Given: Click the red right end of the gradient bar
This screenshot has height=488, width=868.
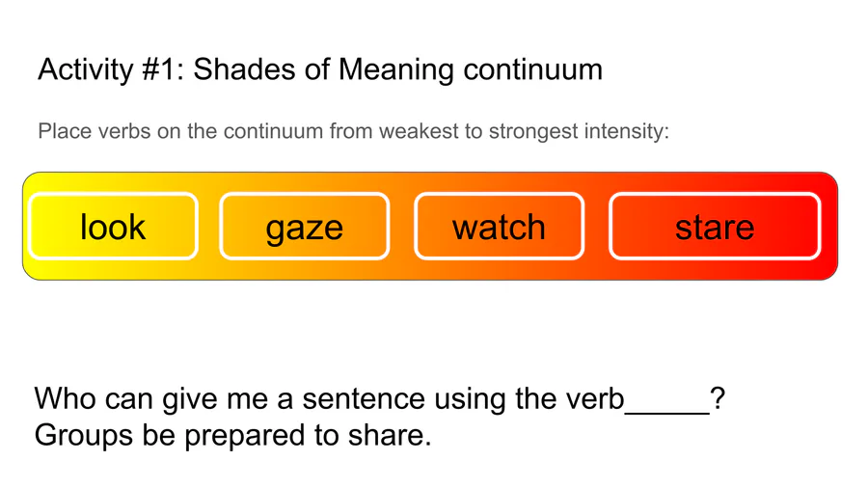Looking at the screenshot, I should click(x=829, y=227).
